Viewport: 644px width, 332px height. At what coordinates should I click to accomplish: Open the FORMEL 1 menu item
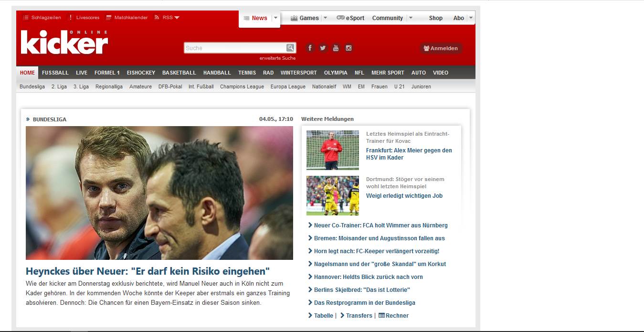107,73
